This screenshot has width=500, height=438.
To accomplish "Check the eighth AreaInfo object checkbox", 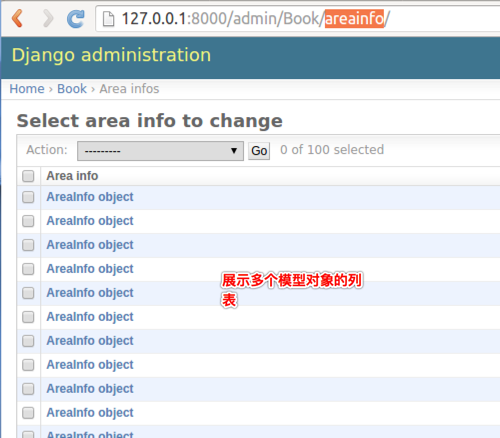I will tap(28, 365).
